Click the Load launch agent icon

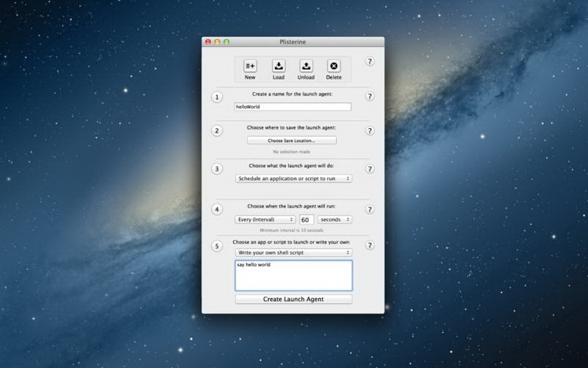pos(279,66)
